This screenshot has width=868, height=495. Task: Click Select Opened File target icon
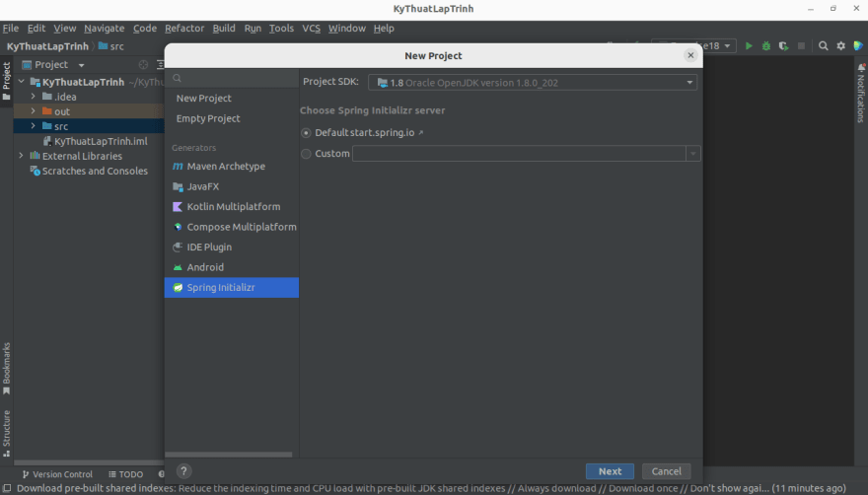pos(143,65)
